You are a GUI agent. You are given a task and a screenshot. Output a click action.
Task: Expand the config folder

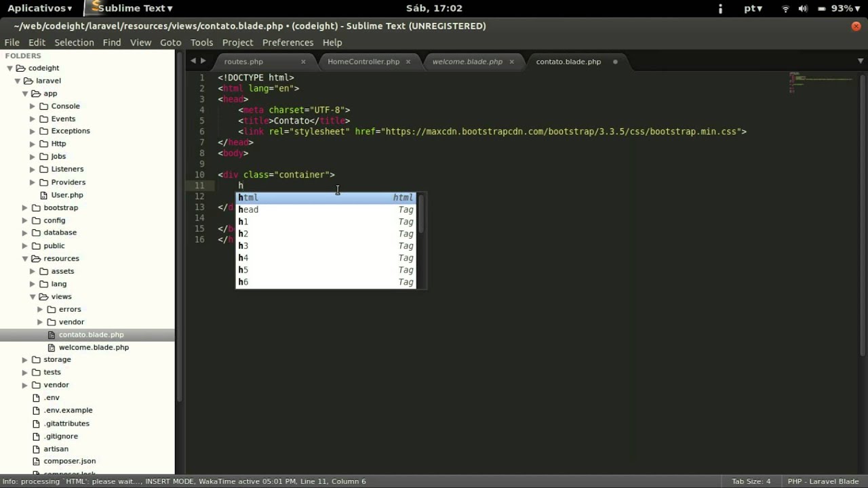[x=25, y=220]
